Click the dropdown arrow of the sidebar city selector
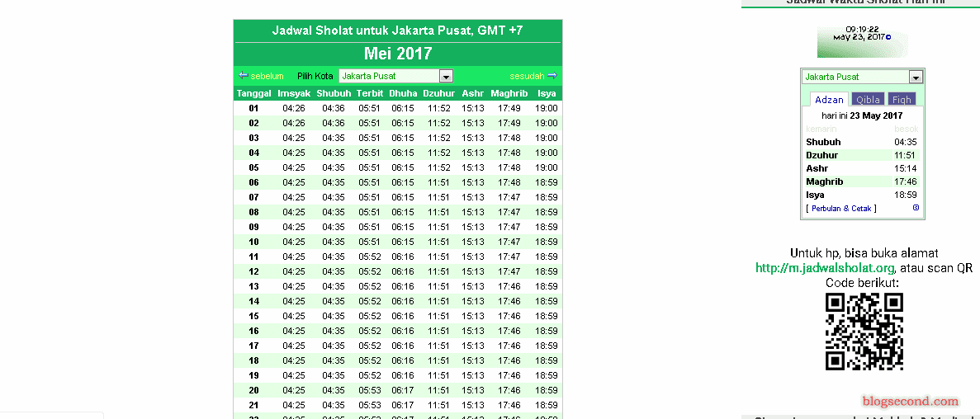 (916, 77)
